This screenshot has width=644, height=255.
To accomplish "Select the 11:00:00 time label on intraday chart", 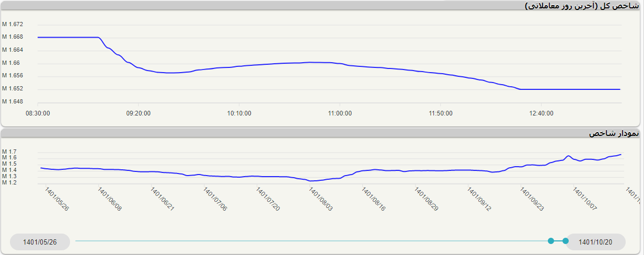I will (340, 113).
